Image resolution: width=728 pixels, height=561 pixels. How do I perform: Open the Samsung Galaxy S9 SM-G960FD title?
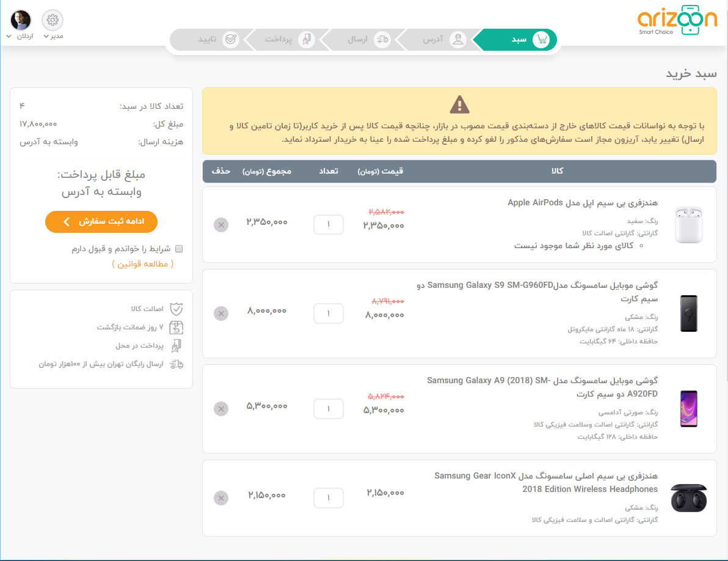click(537, 291)
